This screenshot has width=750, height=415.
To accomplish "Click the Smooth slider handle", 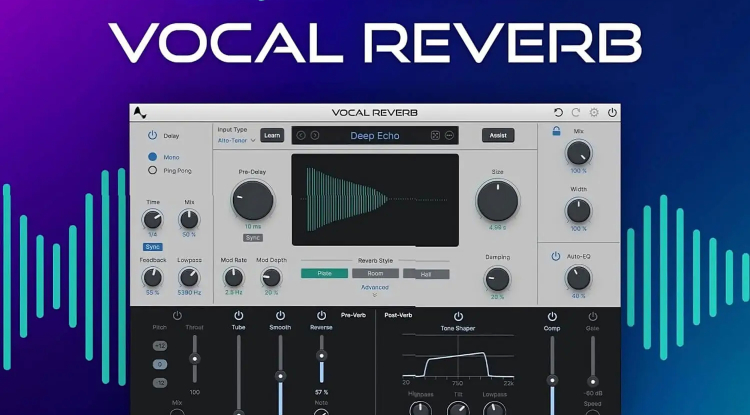I will click(x=280, y=376).
